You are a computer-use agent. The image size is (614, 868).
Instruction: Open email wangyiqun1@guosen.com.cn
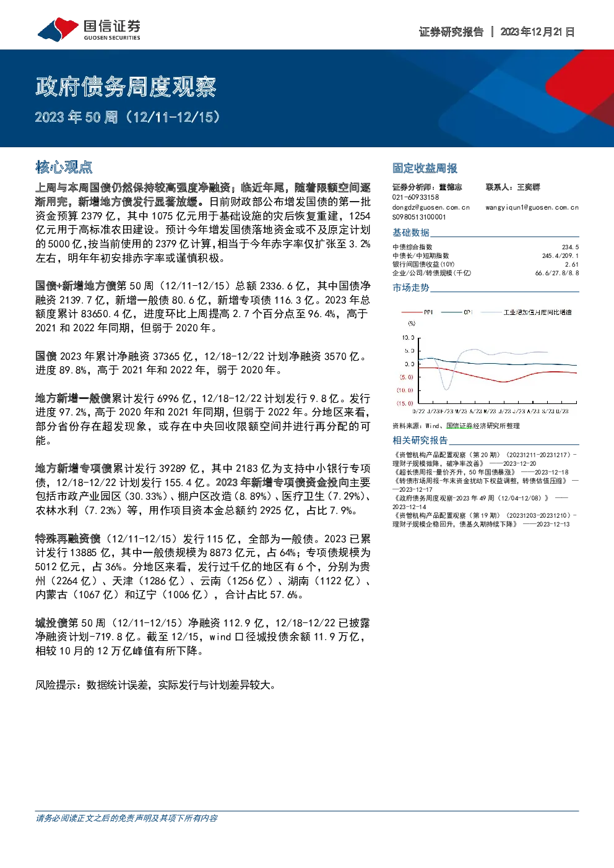(532, 207)
